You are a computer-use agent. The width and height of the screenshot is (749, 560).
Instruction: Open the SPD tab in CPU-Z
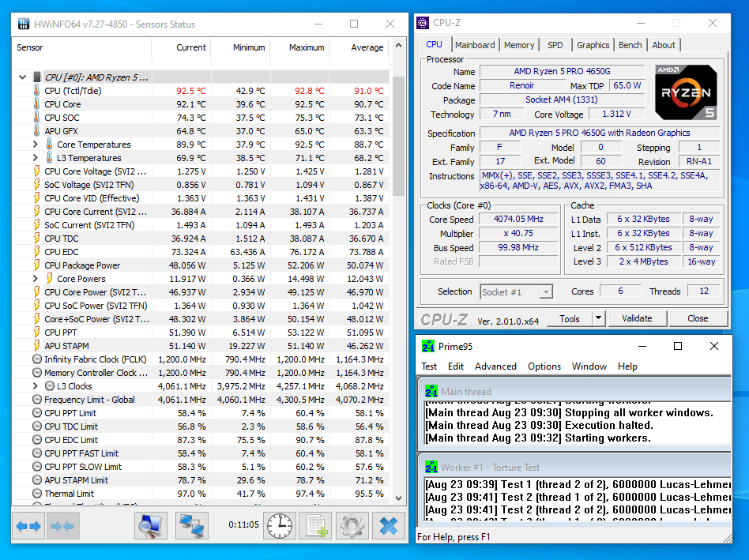pyautogui.click(x=555, y=45)
